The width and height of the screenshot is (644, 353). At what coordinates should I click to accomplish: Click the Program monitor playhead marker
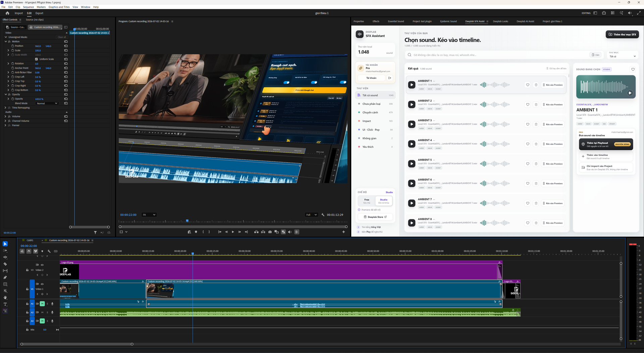click(x=187, y=221)
